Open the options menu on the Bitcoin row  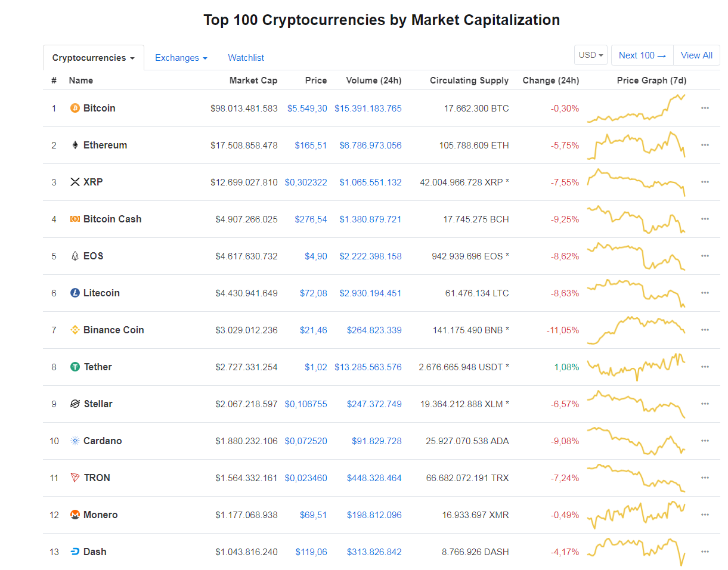pyautogui.click(x=705, y=109)
